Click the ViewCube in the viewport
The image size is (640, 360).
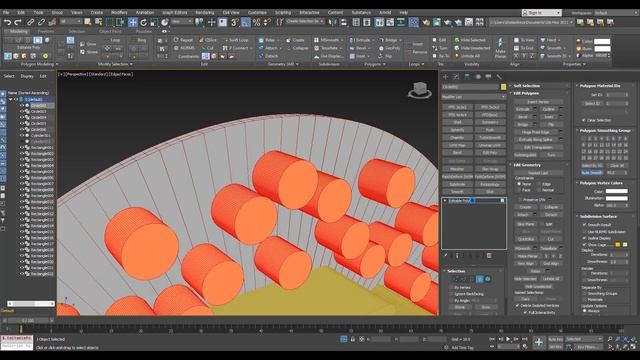pyautogui.click(x=420, y=90)
